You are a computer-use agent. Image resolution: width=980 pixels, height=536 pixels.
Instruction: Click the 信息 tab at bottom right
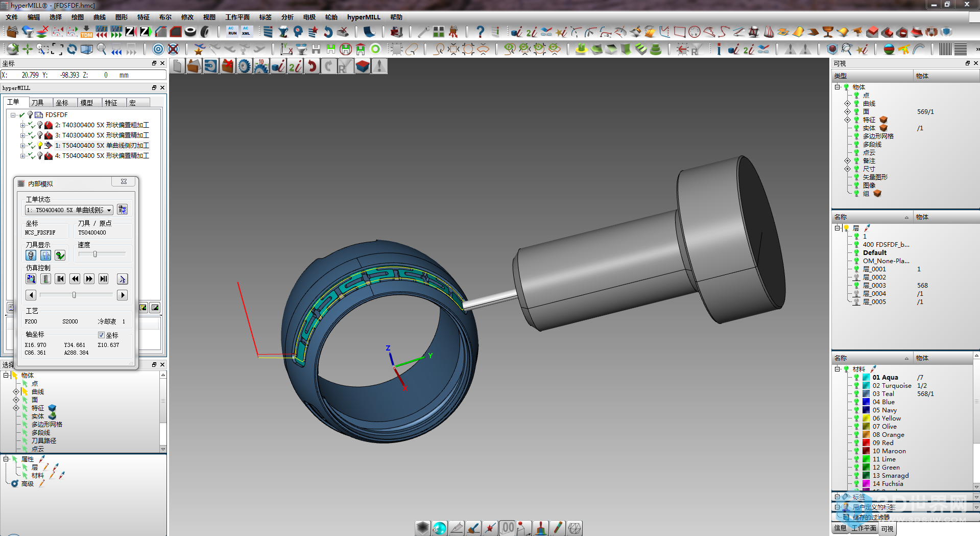tap(840, 528)
